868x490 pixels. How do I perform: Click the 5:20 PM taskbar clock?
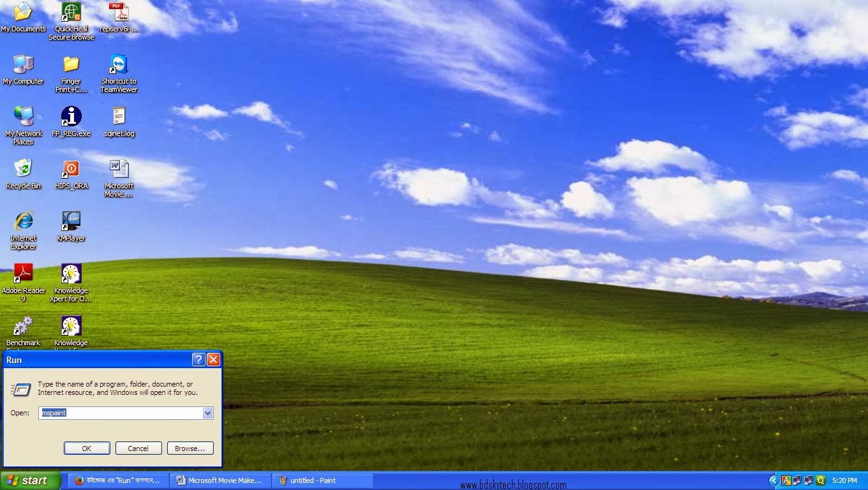(x=844, y=480)
